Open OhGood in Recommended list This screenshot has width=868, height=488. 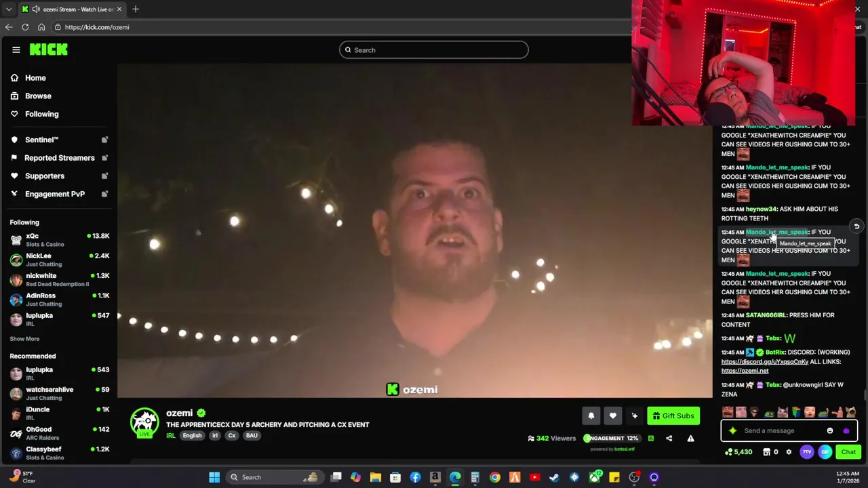pos(60,433)
